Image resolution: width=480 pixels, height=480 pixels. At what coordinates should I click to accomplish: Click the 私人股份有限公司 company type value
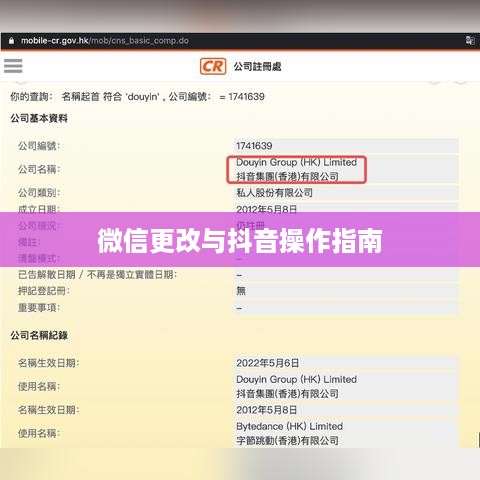tap(274, 192)
